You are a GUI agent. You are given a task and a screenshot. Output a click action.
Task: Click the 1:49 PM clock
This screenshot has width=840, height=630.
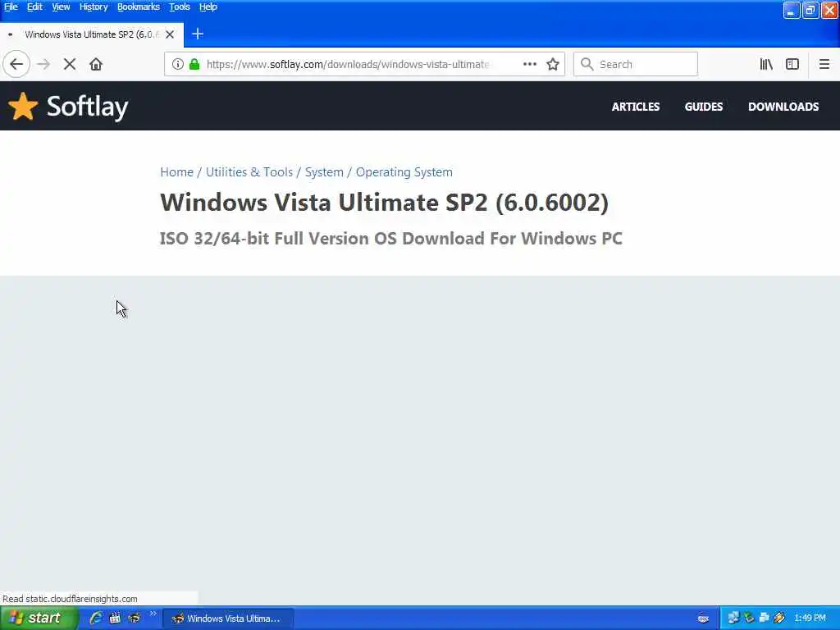[810, 619]
